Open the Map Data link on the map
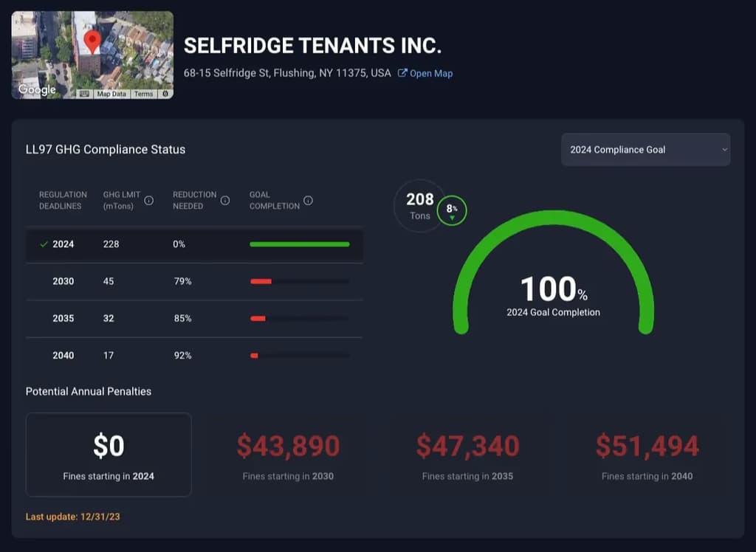 click(111, 94)
